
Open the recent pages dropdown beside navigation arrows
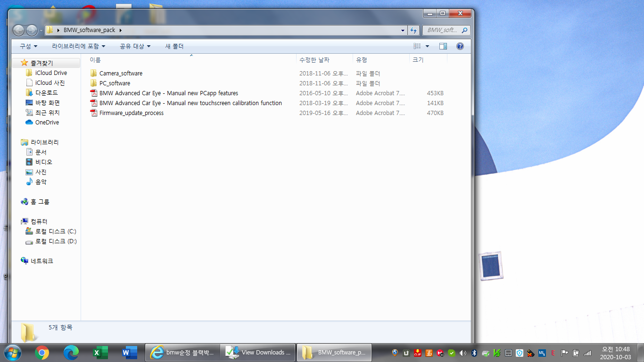pyautogui.click(x=41, y=31)
